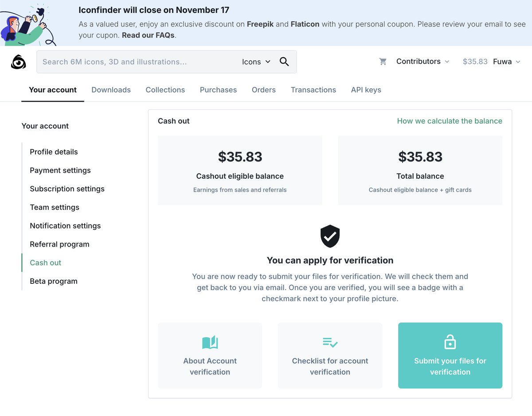Open the How we calculate the balance link
Viewport: 532px width, 416px height.
pyautogui.click(x=450, y=121)
